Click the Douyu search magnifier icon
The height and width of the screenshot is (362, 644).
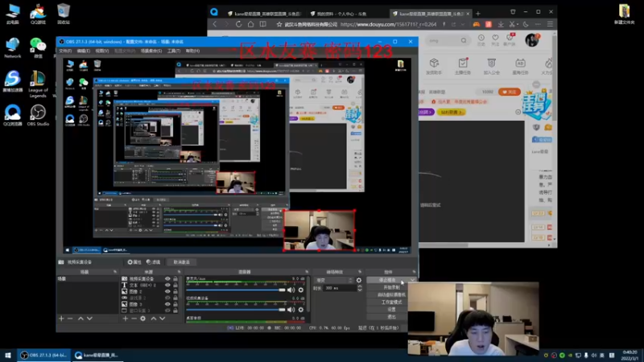click(464, 41)
